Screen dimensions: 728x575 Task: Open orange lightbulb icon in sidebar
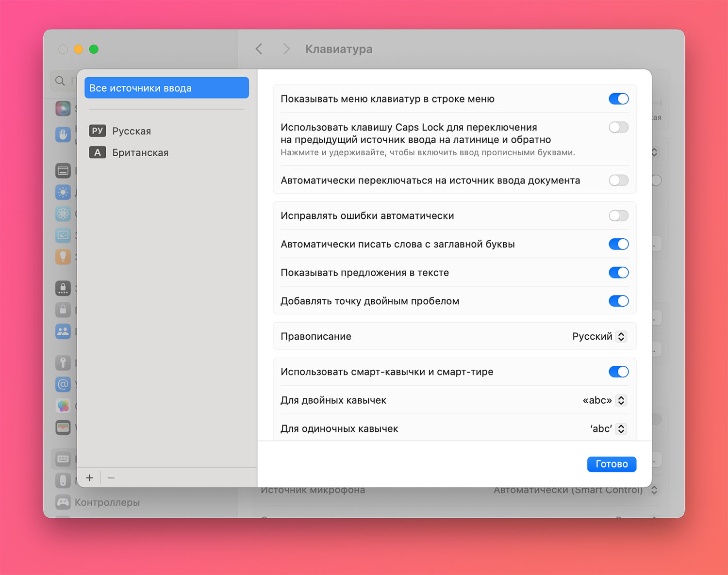point(63,256)
